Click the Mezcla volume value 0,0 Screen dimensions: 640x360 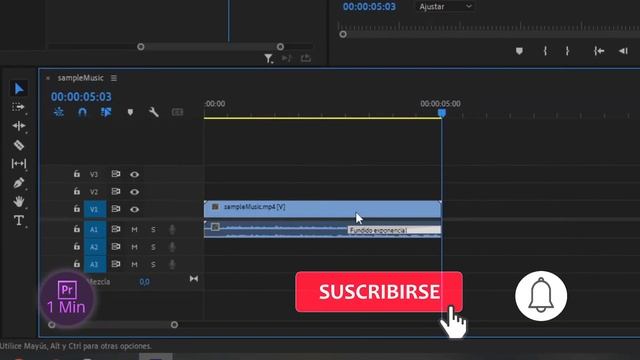coord(144,282)
